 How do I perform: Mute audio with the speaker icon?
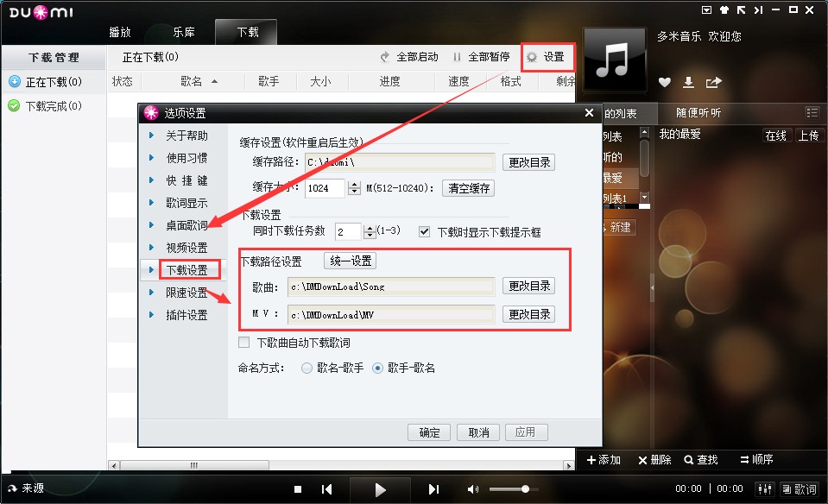pyautogui.click(x=473, y=489)
